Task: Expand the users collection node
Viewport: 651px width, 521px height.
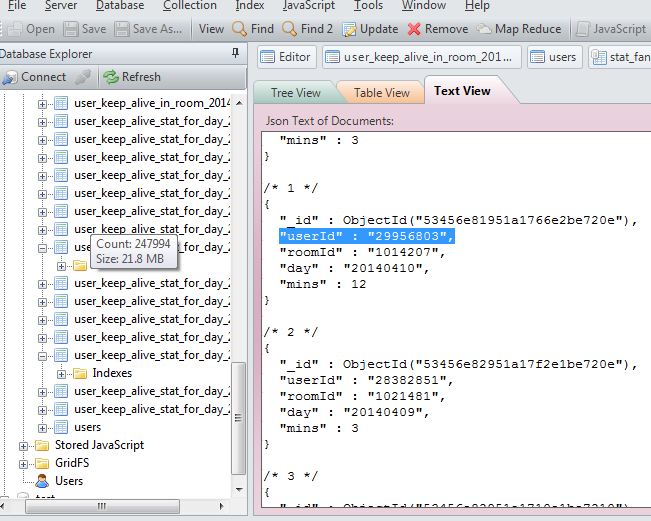Action: [42, 428]
